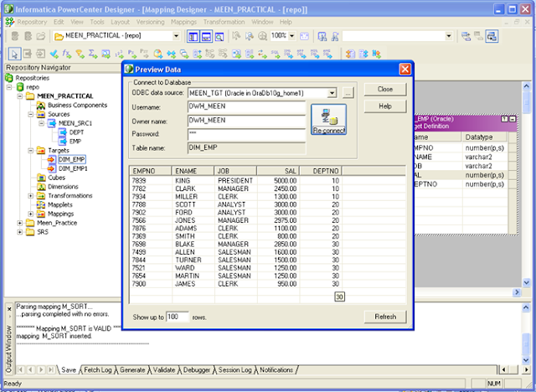Image resolution: width=536 pixels, height=392 pixels.
Task: Collapse the MEEN_PRACTICAL folder node
Action: (20, 96)
